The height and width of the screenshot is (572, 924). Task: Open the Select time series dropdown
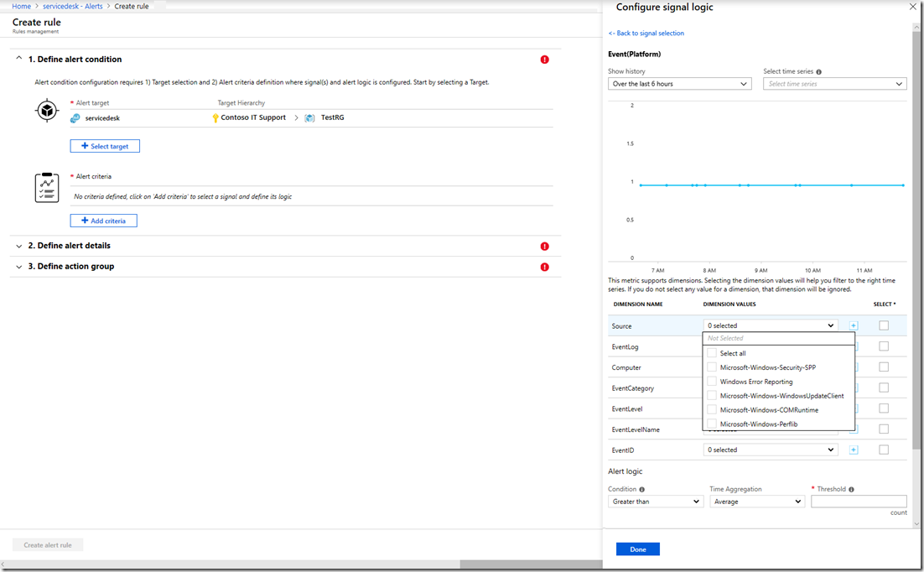(x=835, y=84)
